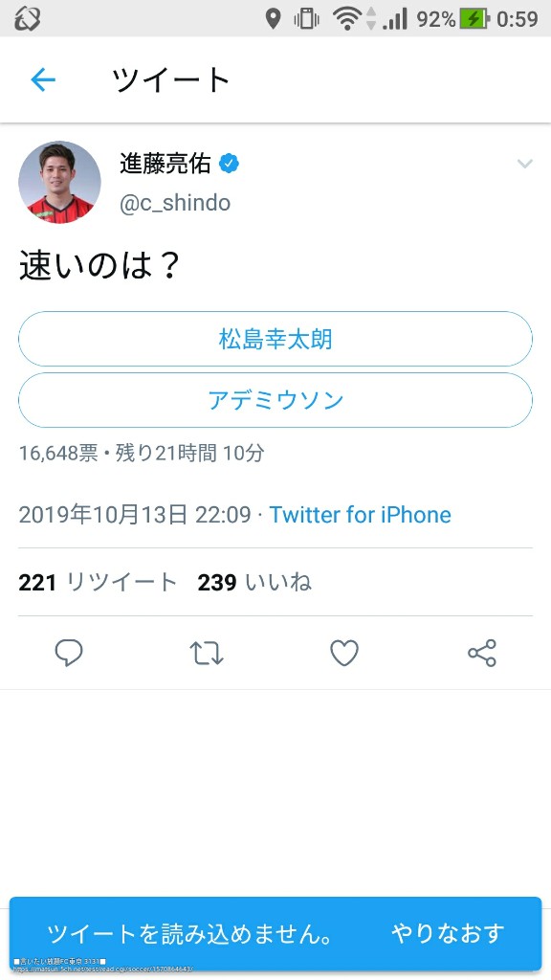Tap the retweet arrows icon

point(207,653)
